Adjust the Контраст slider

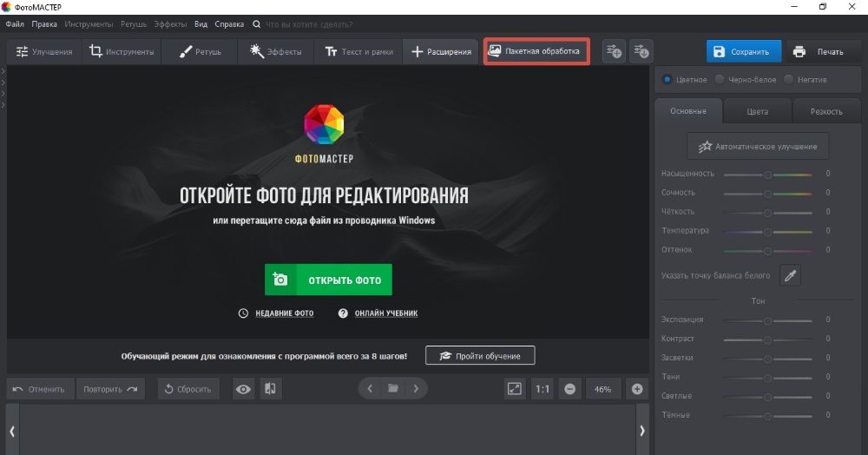[768, 340]
